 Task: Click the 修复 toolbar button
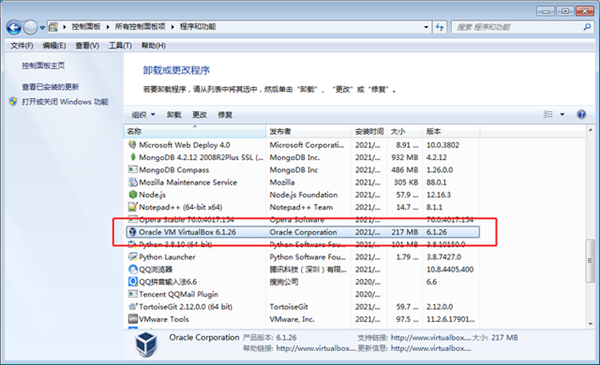tap(225, 115)
